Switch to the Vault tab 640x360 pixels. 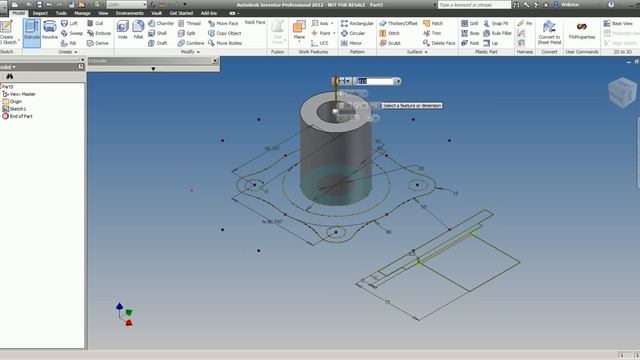click(156, 13)
